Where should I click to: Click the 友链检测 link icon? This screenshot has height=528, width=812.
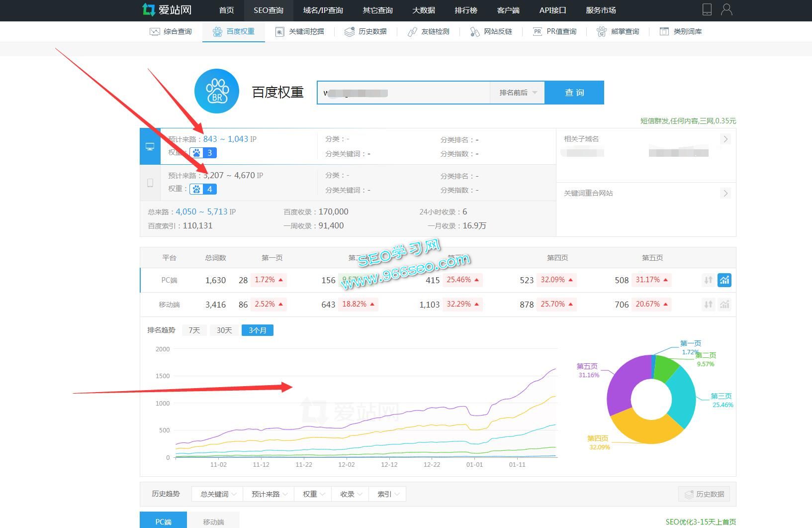tap(412, 31)
